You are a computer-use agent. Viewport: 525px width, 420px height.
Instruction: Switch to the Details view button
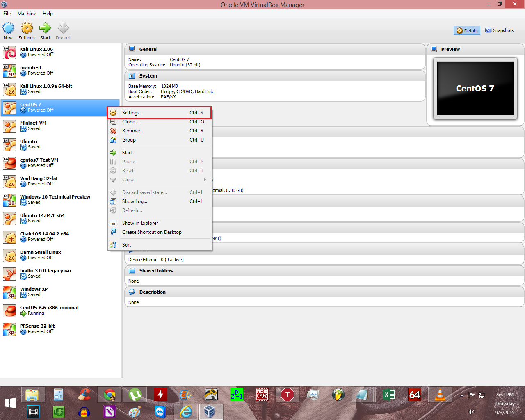467,31
